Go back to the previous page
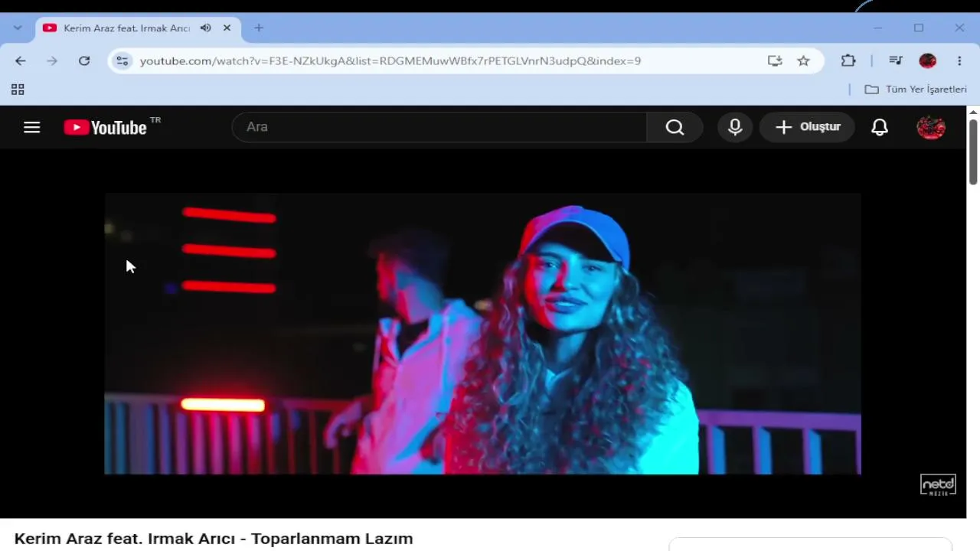980x551 pixels. click(21, 61)
